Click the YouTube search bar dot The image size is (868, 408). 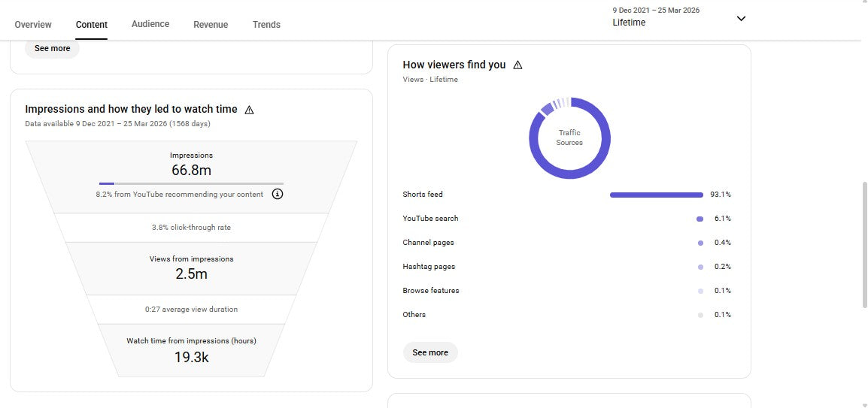point(700,219)
